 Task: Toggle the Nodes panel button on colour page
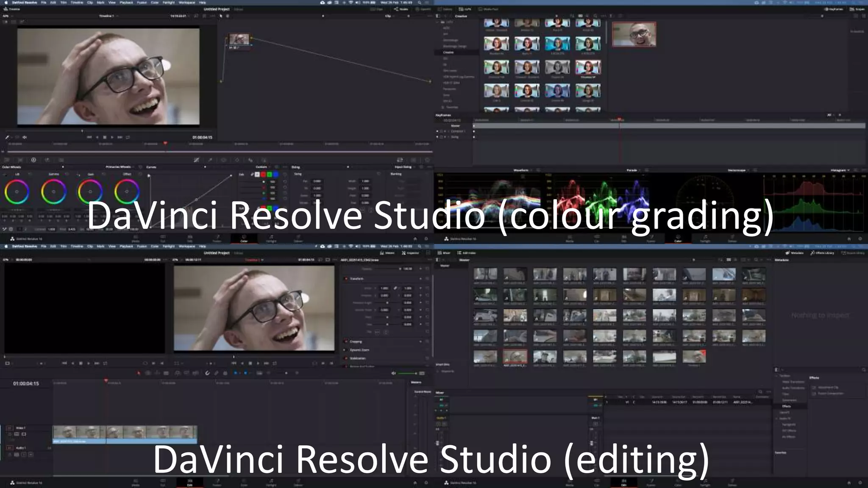tap(401, 9)
